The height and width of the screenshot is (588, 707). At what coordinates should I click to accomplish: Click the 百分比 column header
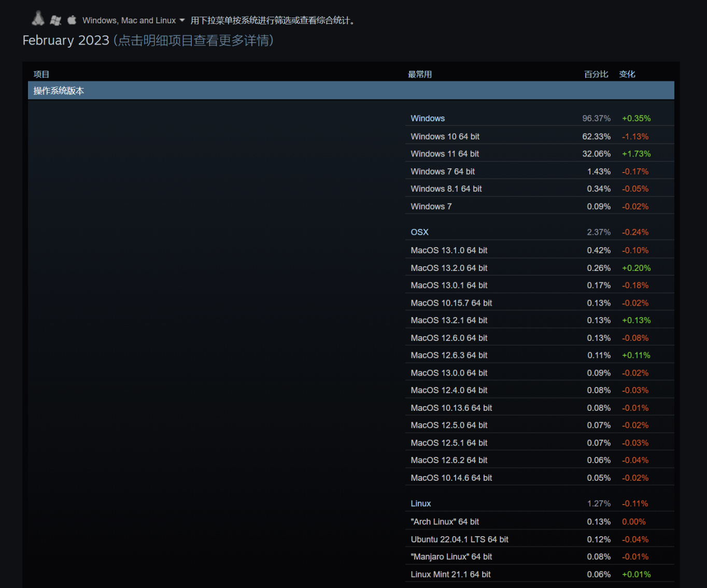point(596,74)
